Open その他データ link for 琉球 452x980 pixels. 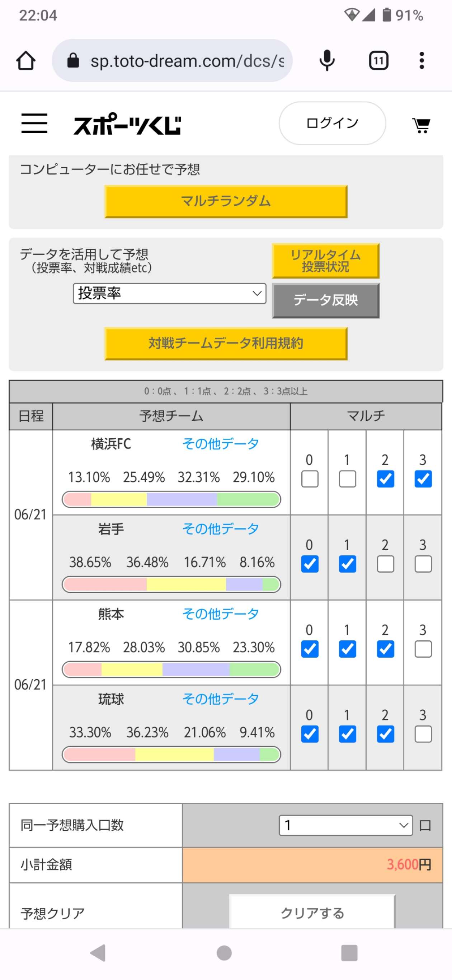click(221, 699)
